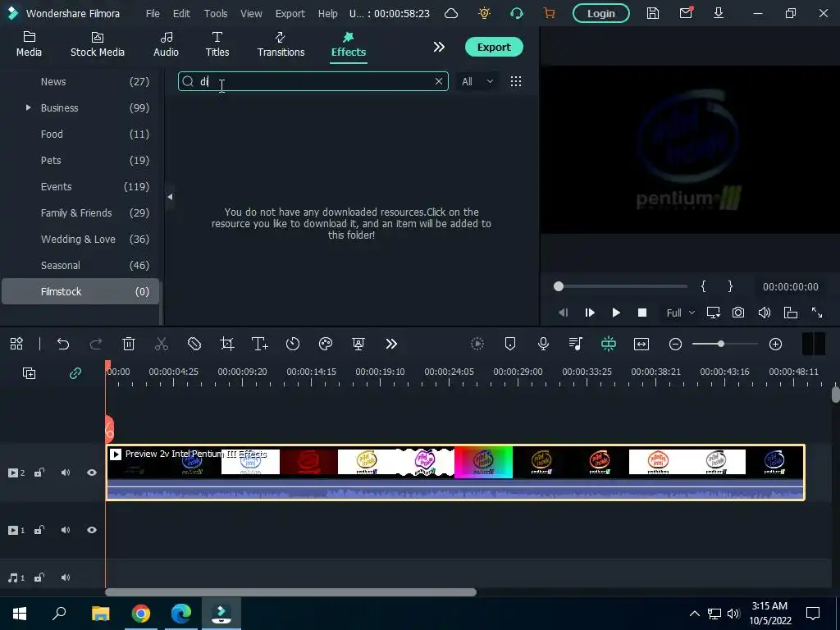This screenshot has height=630, width=840.
Task: Open the color palette icon
Action: click(x=326, y=344)
